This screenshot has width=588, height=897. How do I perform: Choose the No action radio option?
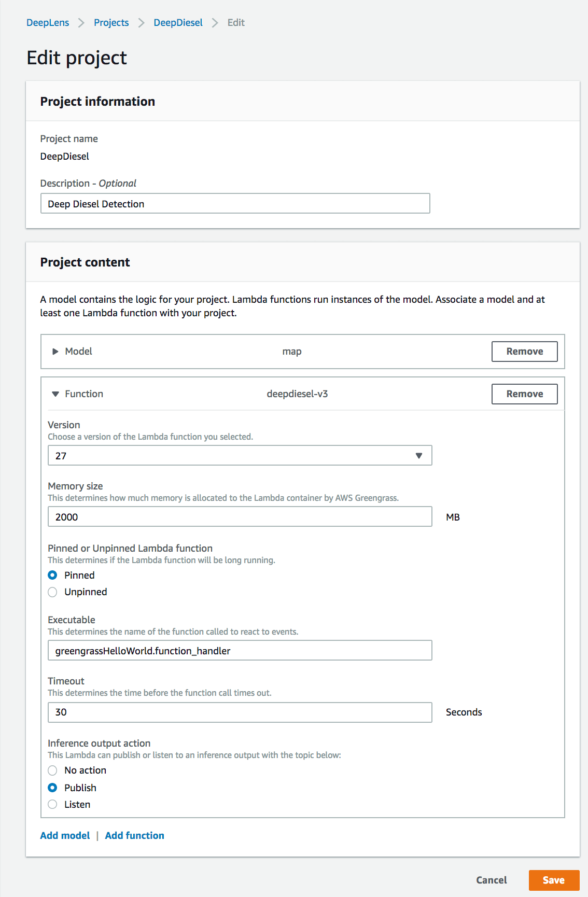(x=52, y=770)
